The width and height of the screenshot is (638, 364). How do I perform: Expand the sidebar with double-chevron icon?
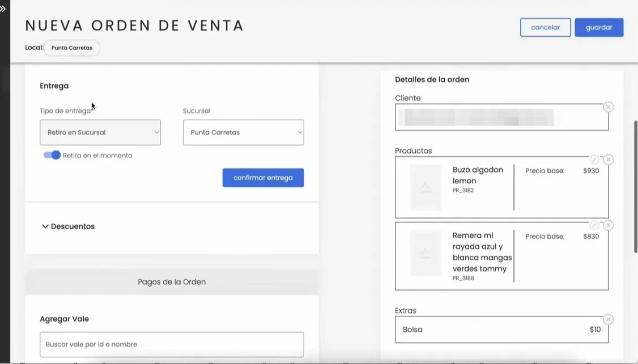coord(3,9)
